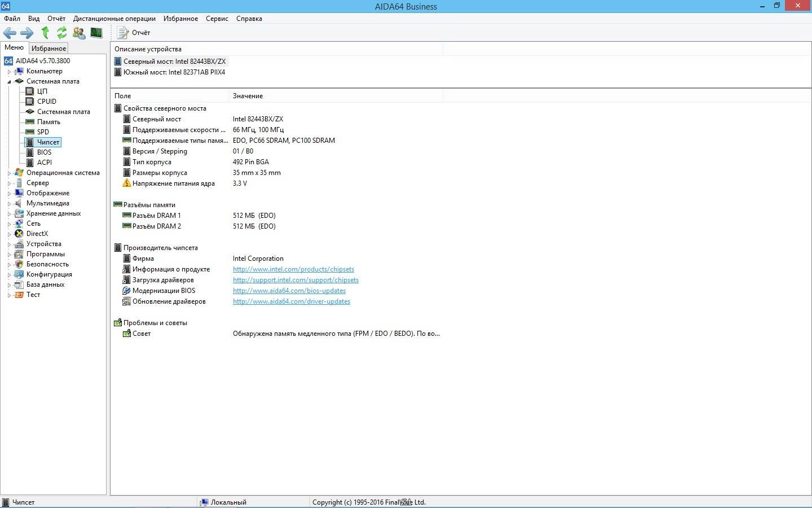The height and width of the screenshot is (508, 812).
Task: Expand the DirectX tree node
Action: pyautogui.click(x=9, y=234)
